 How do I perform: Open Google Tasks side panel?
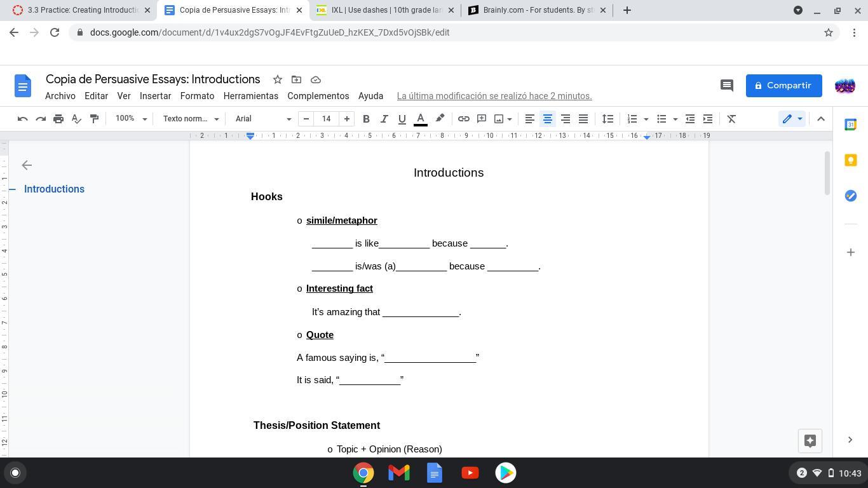click(850, 196)
